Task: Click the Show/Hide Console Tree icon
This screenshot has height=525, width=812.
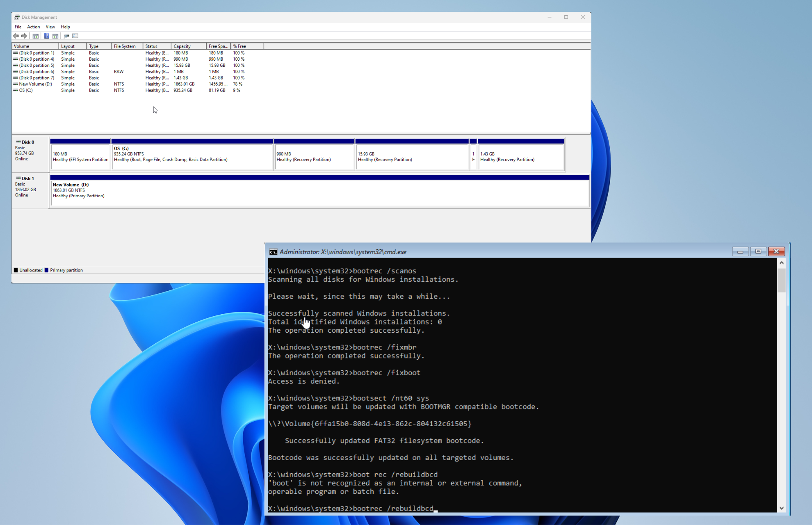Action: [x=36, y=36]
